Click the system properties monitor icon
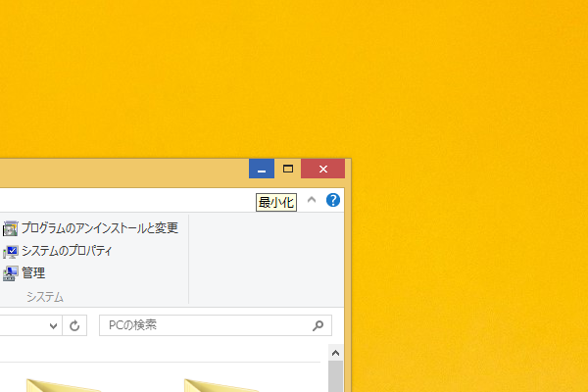The width and height of the screenshot is (588, 392). (10, 251)
